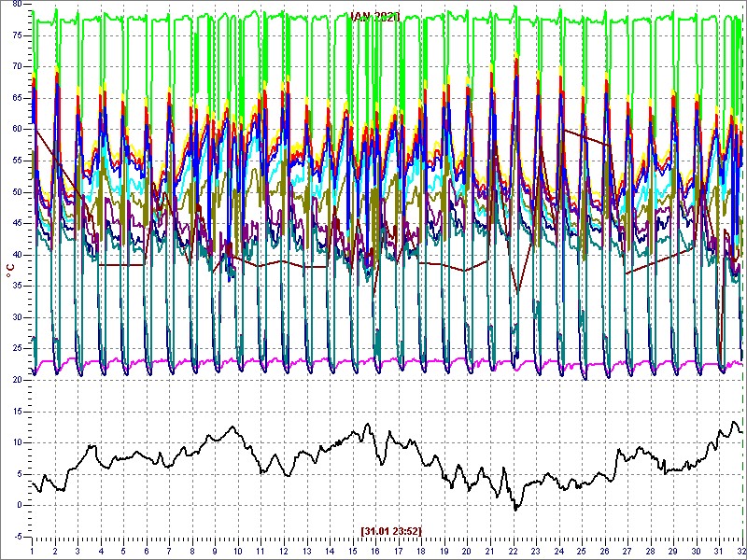This screenshot has width=747, height=560.
Task: Select day 22 on the time axis
Action: [x=513, y=553]
